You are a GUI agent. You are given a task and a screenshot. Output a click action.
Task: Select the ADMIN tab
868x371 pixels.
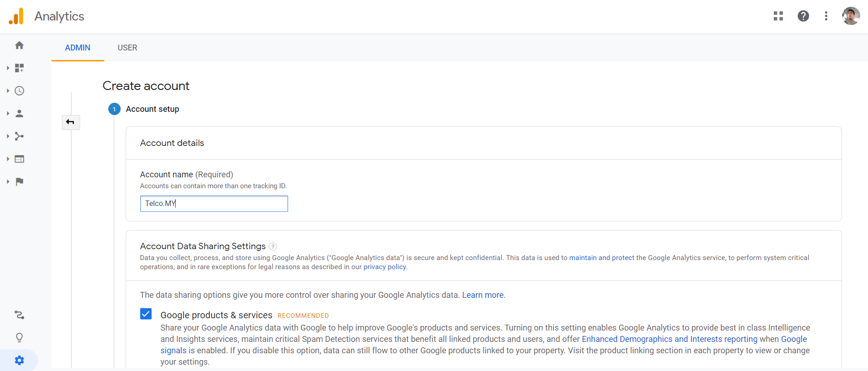[x=77, y=48]
